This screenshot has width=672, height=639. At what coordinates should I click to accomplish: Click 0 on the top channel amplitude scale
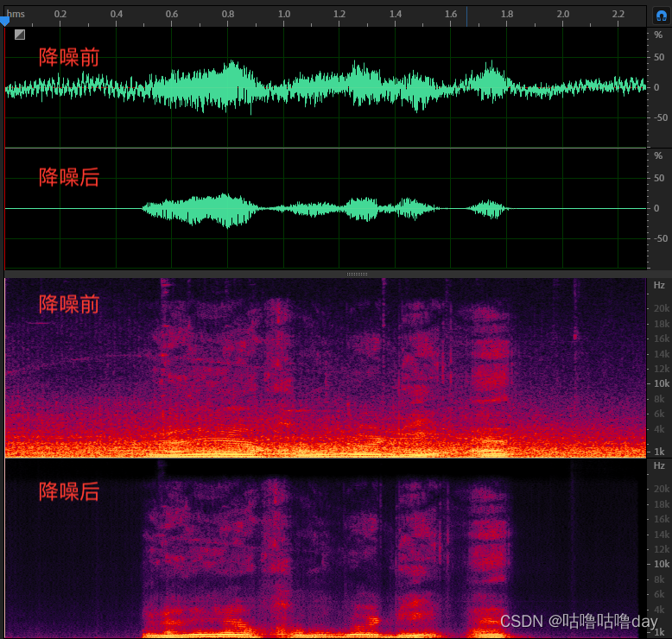[656, 87]
